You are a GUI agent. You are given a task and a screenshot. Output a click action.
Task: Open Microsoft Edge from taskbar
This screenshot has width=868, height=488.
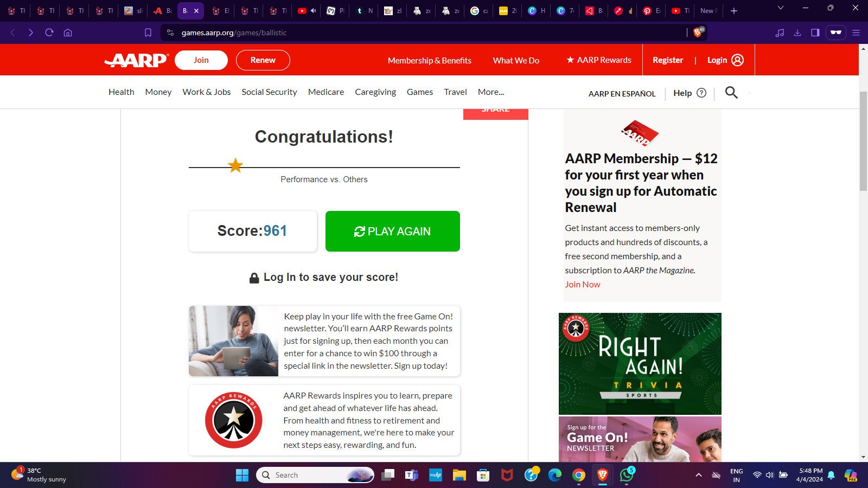coord(555,476)
